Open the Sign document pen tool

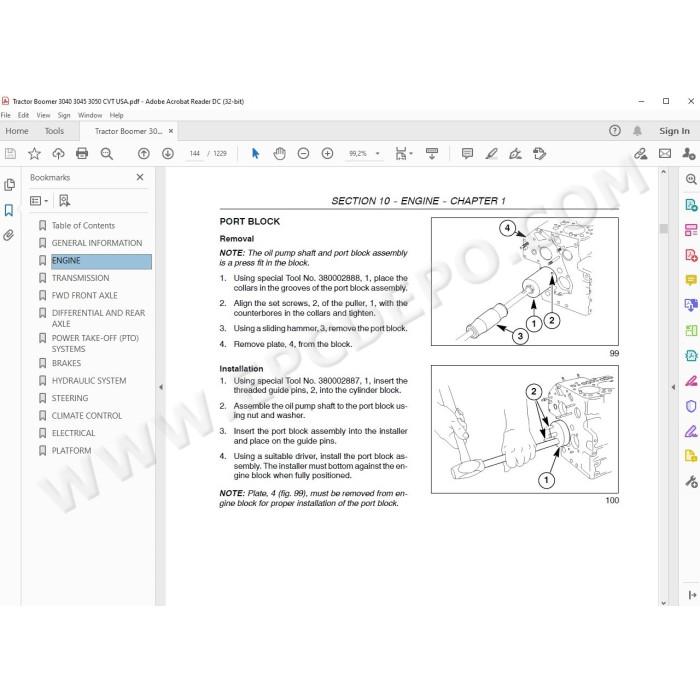516,154
